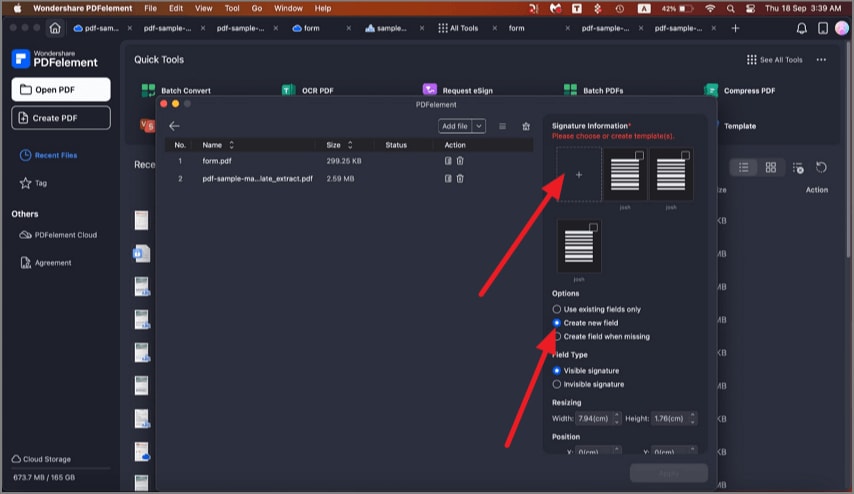Click file action icon for pdf-sample extract row
Screen dimensions: 854x494
coord(448,179)
